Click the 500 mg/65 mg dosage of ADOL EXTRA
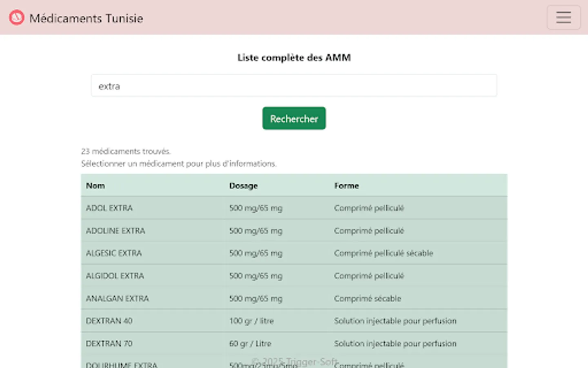The width and height of the screenshot is (588, 368). tap(255, 208)
